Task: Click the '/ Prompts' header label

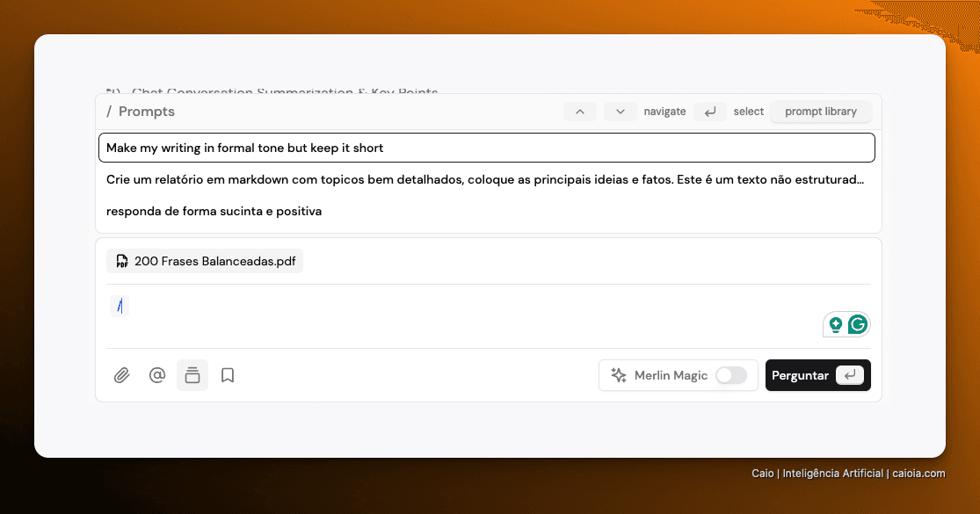Action: click(x=141, y=112)
